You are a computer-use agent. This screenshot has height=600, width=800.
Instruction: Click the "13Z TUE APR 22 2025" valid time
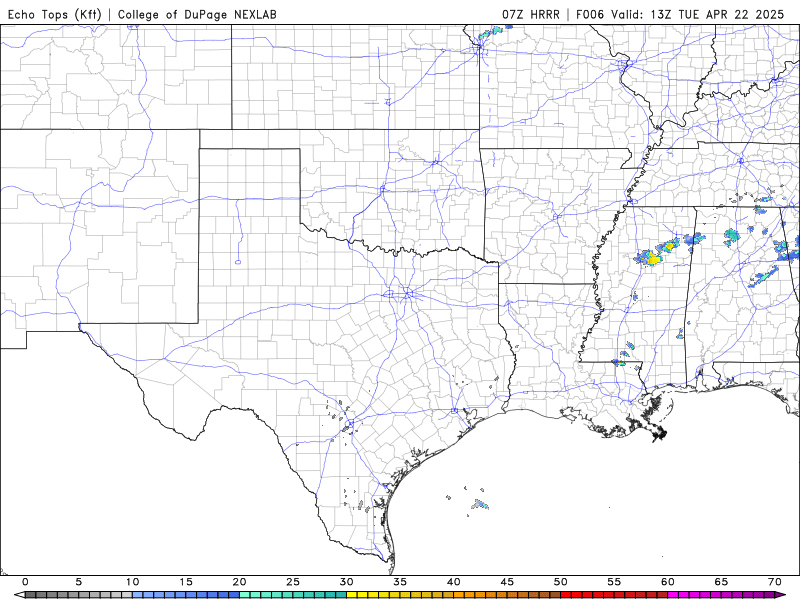717,14
